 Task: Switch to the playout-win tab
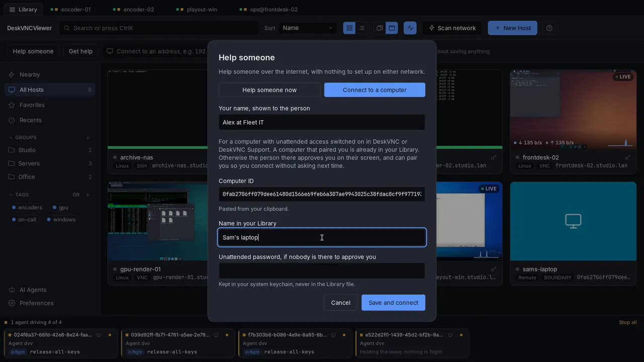[x=197, y=10]
